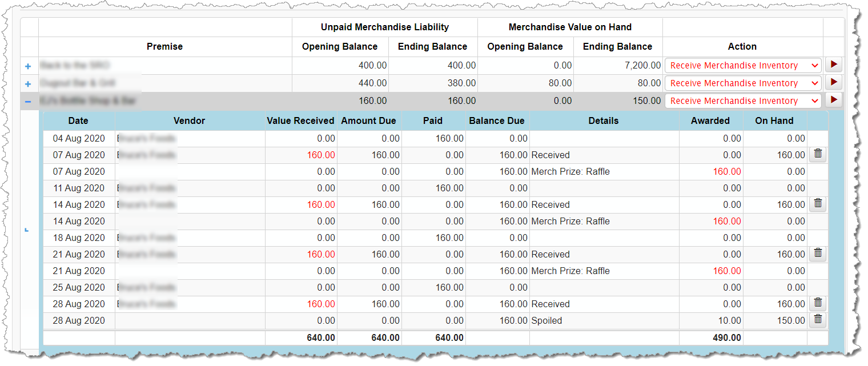Expand premise row with 380.00 ending balance

(x=29, y=84)
